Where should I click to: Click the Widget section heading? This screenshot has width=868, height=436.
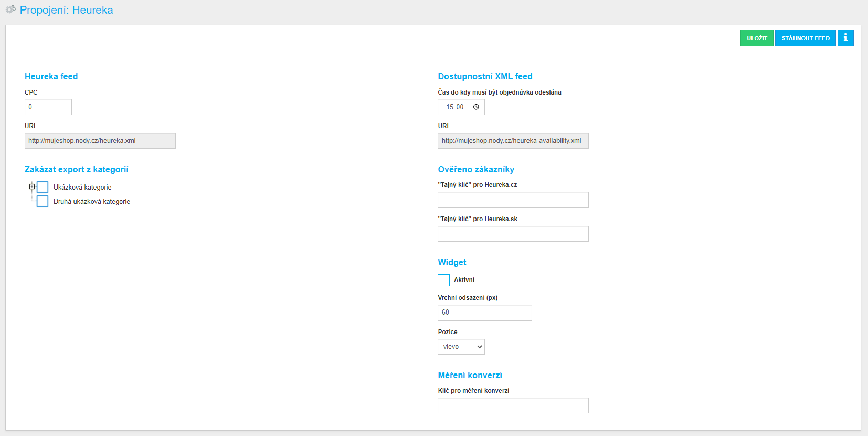452,263
